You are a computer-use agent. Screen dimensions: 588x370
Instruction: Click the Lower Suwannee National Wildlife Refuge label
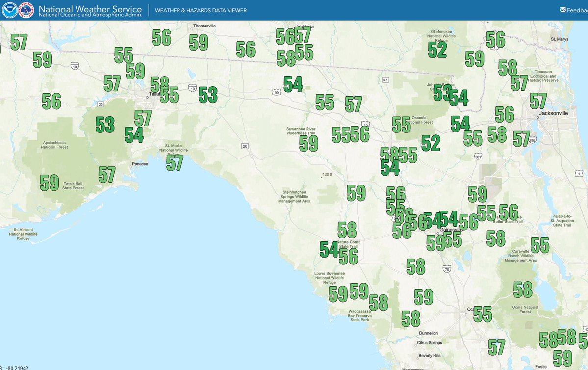(329, 278)
